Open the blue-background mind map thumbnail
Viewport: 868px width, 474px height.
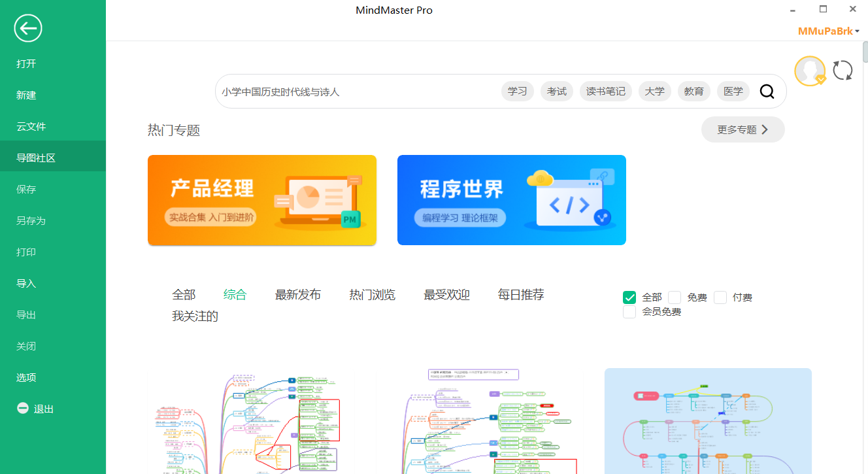pyautogui.click(x=707, y=420)
